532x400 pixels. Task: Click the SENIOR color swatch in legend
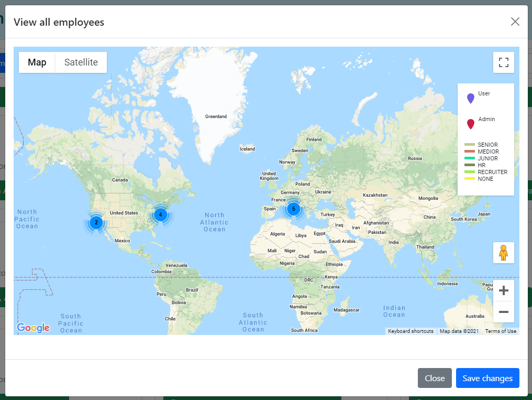point(470,145)
